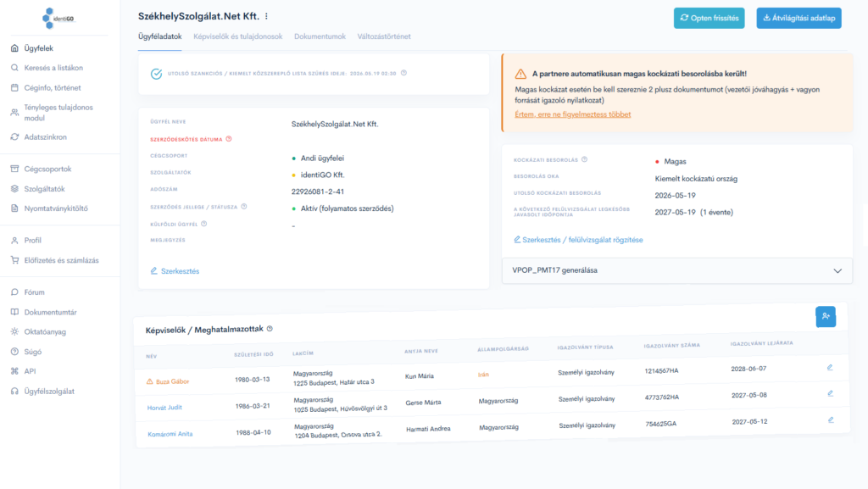Click info icon next to Kockázati besorolás

[585, 159]
